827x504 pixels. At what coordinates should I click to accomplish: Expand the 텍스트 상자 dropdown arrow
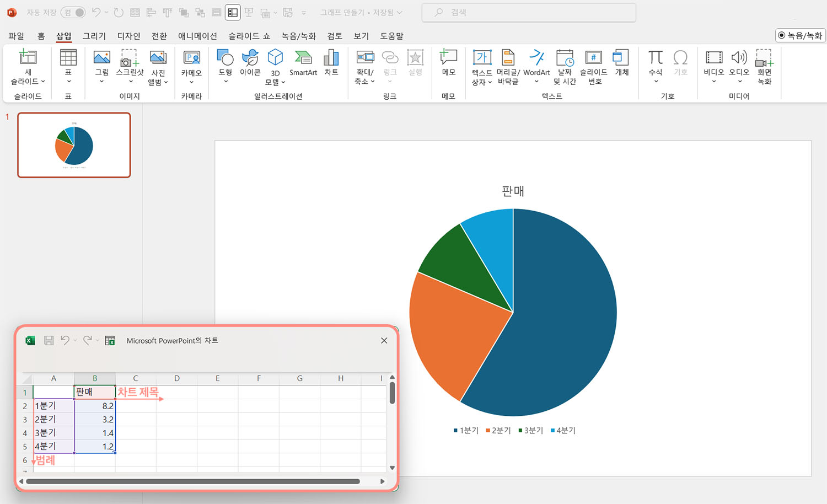(490, 83)
